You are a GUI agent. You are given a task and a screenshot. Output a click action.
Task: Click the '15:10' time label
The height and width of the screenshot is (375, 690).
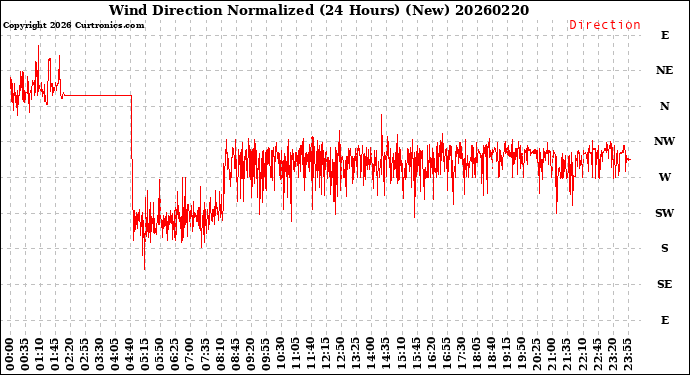click(401, 355)
